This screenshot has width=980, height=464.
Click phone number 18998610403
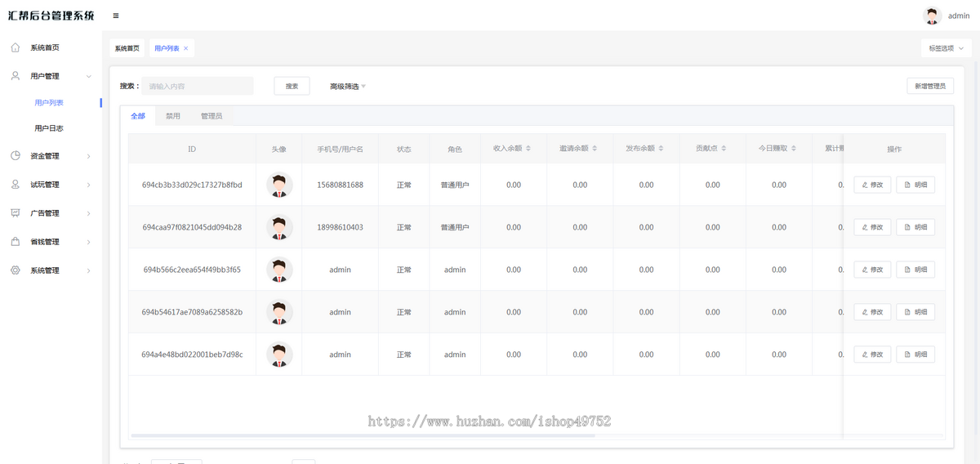click(x=340, y=227)
